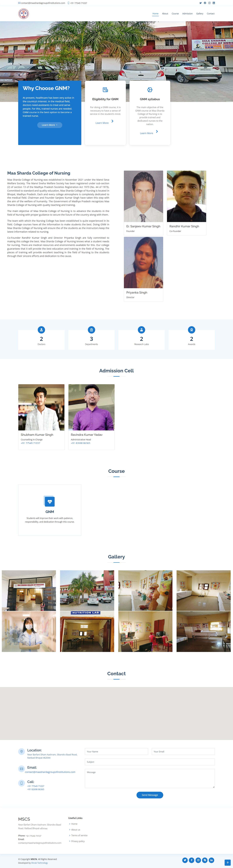Open footer LinkedIn circle icon
This screenshot has height=868, width=233.
[211, 860]
